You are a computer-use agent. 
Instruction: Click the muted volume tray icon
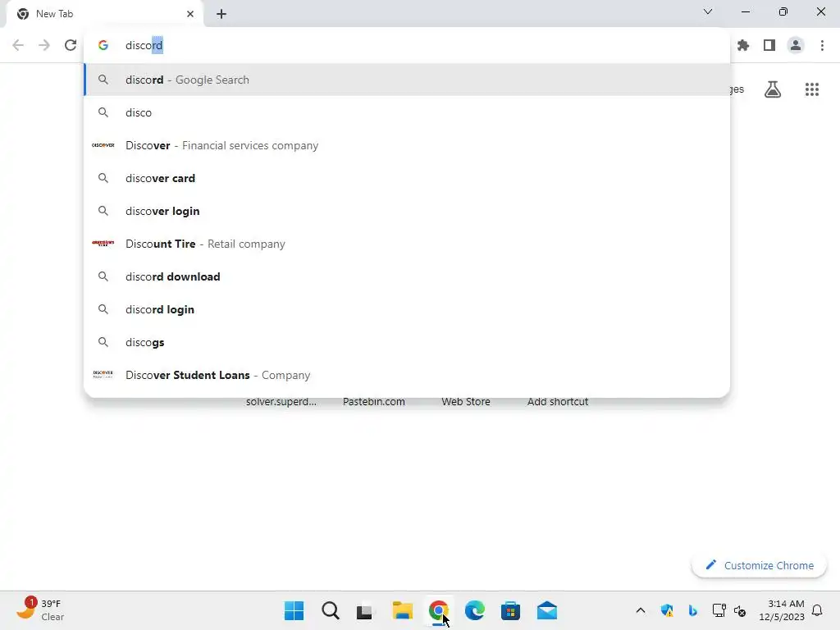click(x=740, y=610)
